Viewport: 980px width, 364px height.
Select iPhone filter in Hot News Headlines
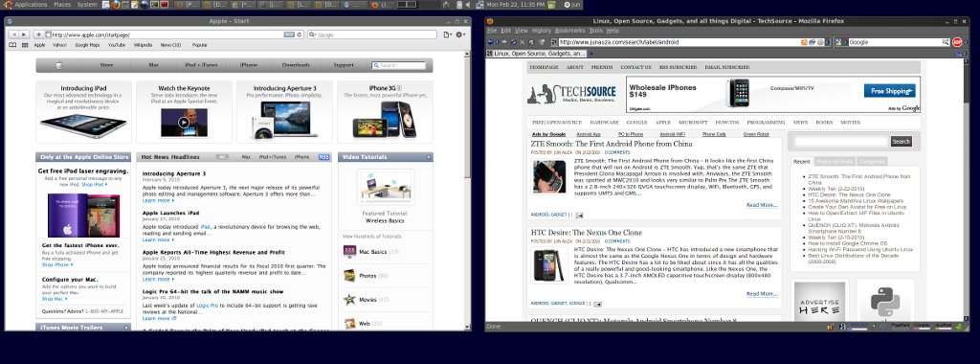tap(301, 157)
